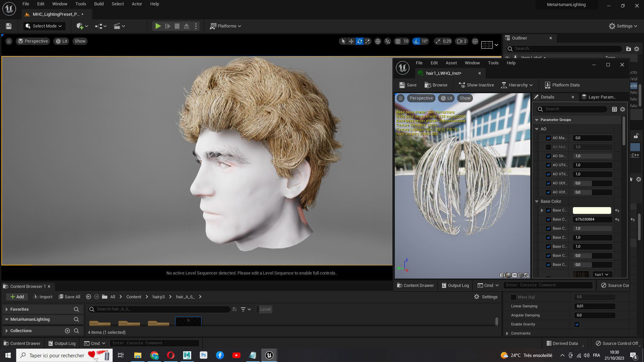Open material editor viewport options menu
Viewport: 644px width, 362px height.
[x=400, y=98]
